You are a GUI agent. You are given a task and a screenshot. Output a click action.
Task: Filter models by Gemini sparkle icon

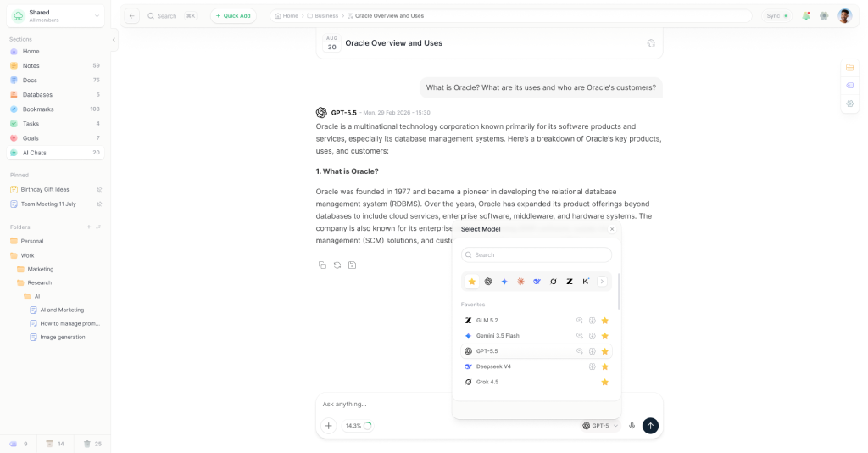point(504,282)
